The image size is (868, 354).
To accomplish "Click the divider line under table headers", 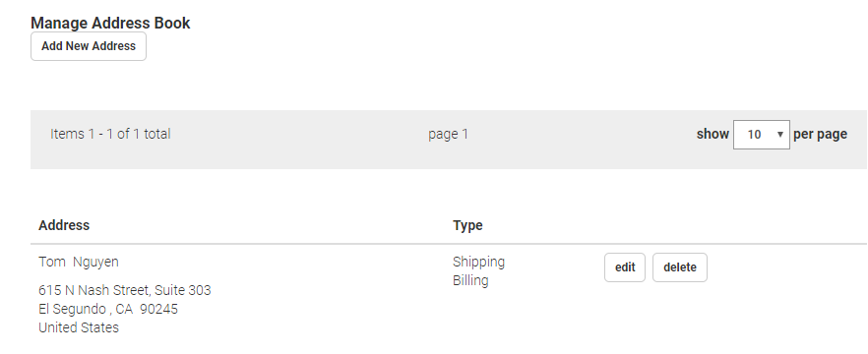I will pyautogui.click(x=449, y=244).
